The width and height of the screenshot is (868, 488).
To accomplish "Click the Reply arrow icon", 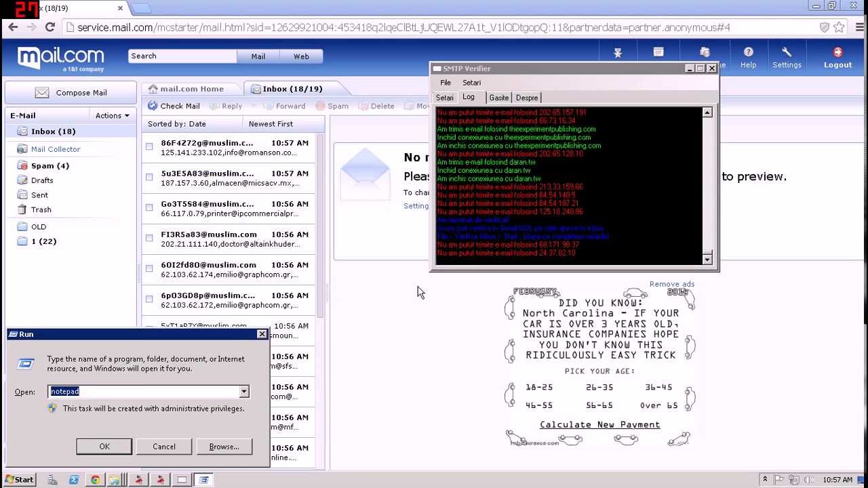I will coord(214,106).
